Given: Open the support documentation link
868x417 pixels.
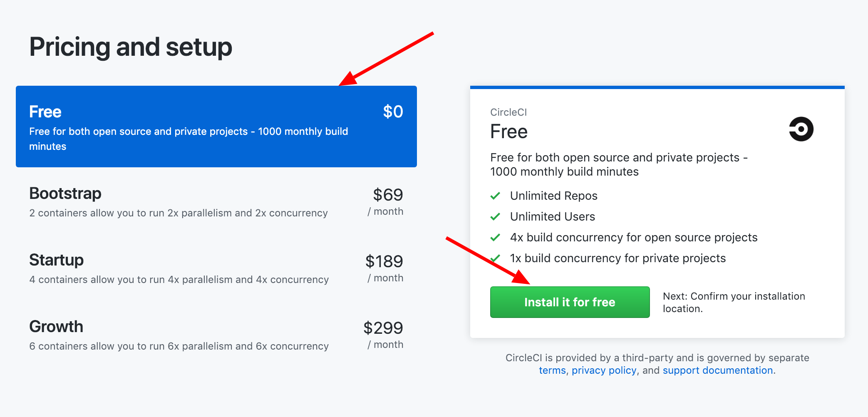Looking at the screenshot, I should (718, 370).
